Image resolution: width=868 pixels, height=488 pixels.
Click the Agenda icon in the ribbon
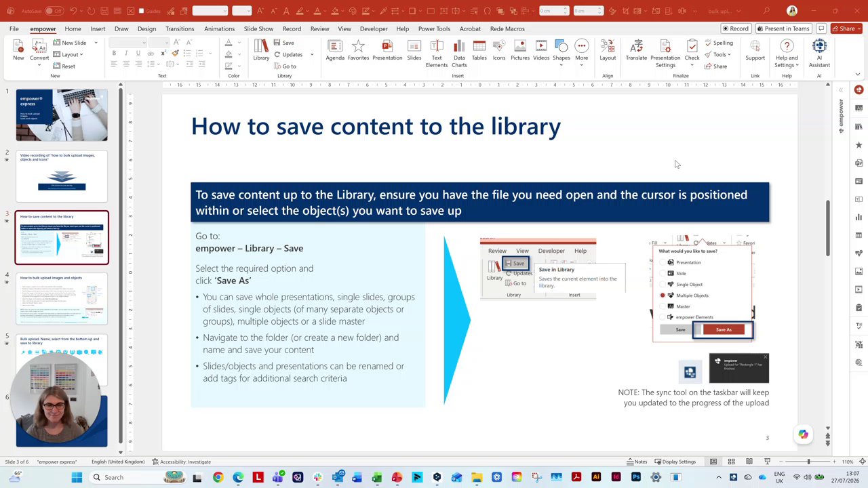[x=335, y=51]
